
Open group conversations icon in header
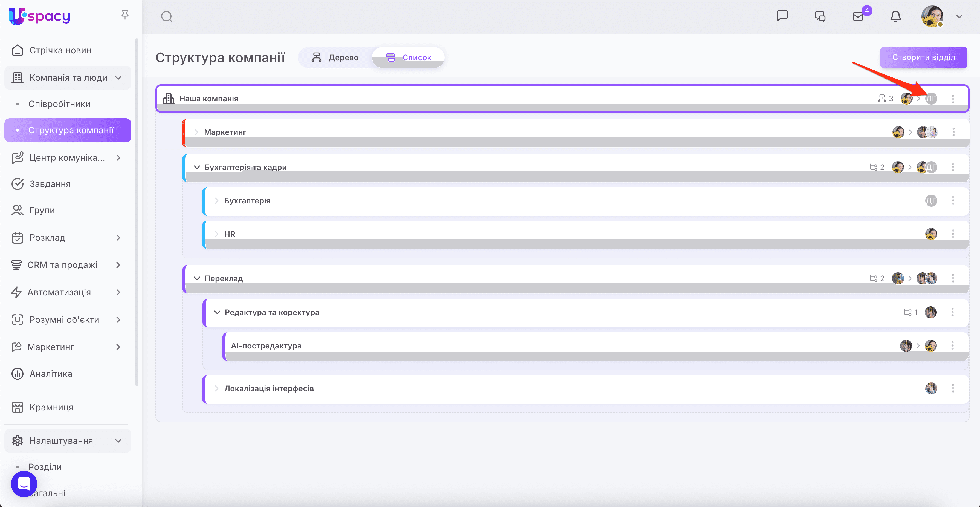(x=820, y=16)
